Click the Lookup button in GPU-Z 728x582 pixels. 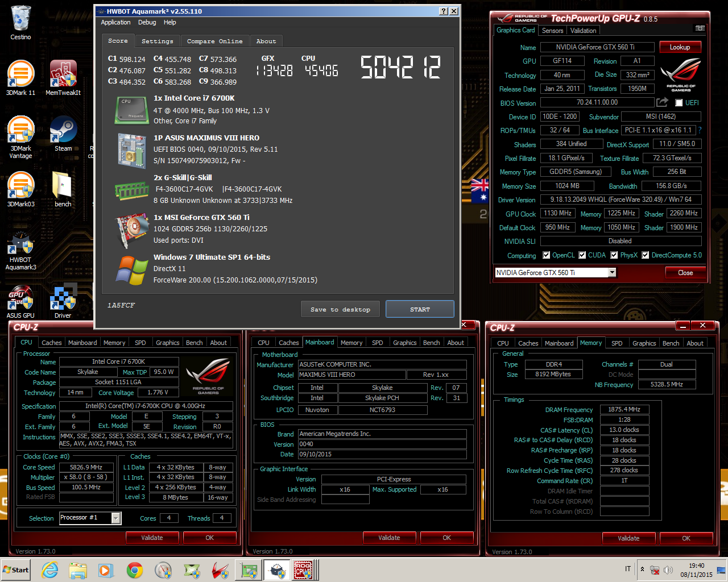[680, 47]
